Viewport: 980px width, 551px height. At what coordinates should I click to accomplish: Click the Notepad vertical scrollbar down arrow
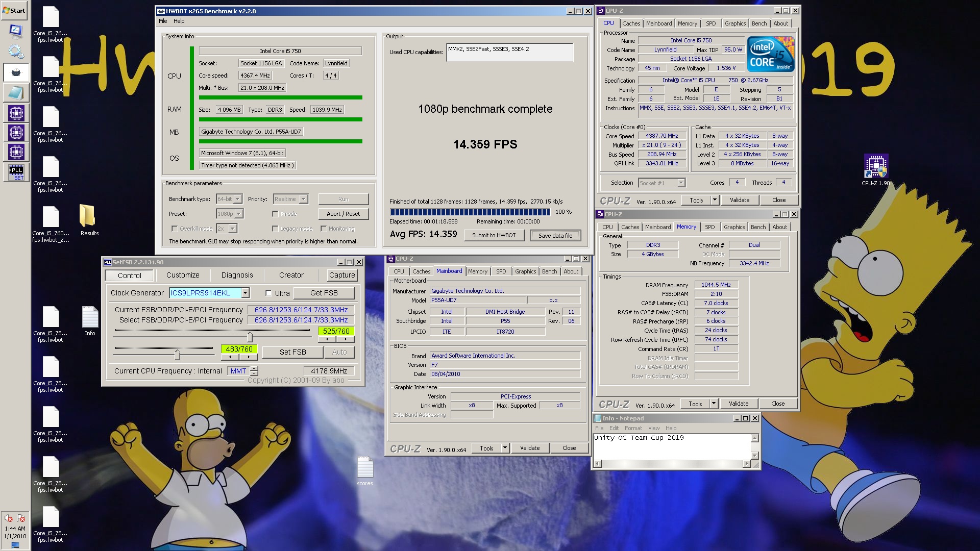point(755,455)
